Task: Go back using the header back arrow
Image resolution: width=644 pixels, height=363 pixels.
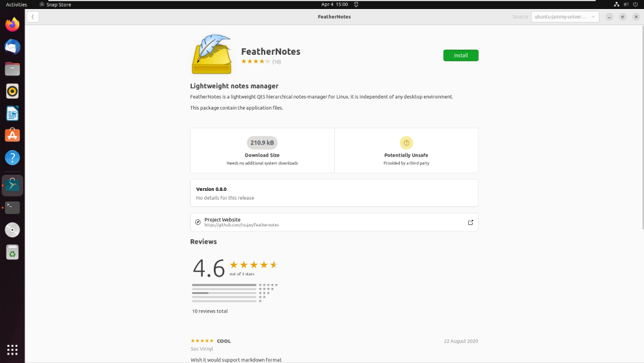Action: pos(33,17)
